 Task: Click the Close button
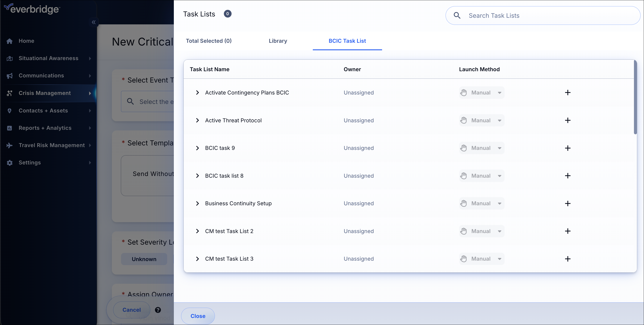point(198,316)
